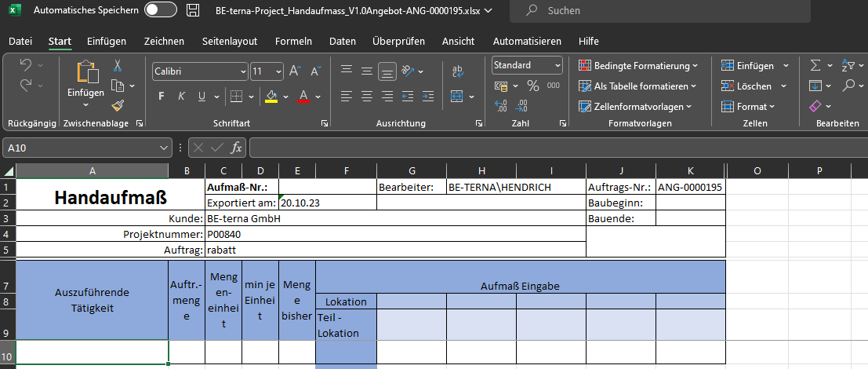
Task: Open Bedingte Formatierung menu
Action: pyautogui.click(x=638, y=66)
